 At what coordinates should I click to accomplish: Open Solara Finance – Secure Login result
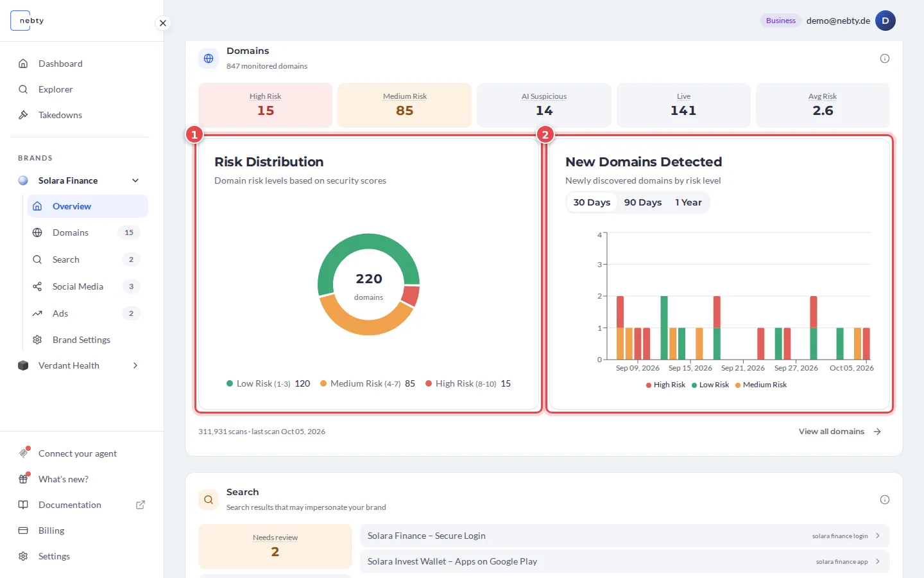(625, 536)
